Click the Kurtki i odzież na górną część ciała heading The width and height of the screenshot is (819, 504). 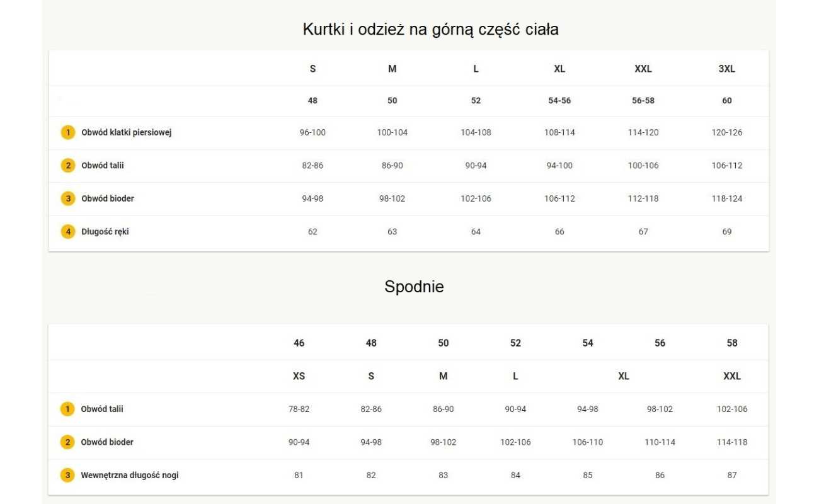pos(430,29)
